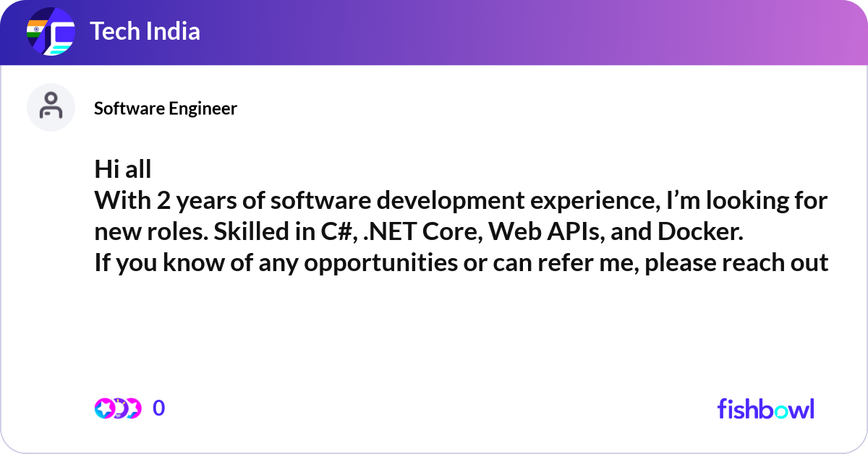Open the Tech India bowl logo
868x454 pixels.
tap(51, 31)
